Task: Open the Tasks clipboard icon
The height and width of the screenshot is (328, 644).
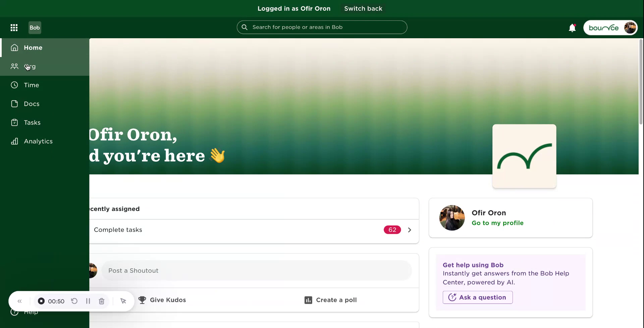Action: pyautogui.click(x=14, y=122)
